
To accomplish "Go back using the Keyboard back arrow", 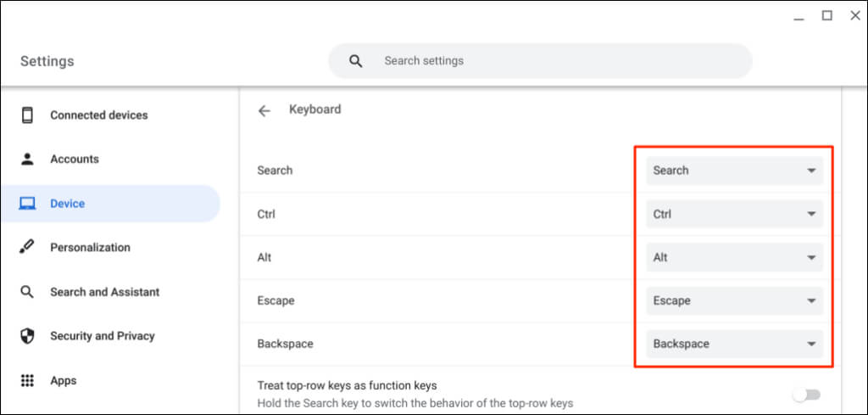I will (x=264, y=110).
